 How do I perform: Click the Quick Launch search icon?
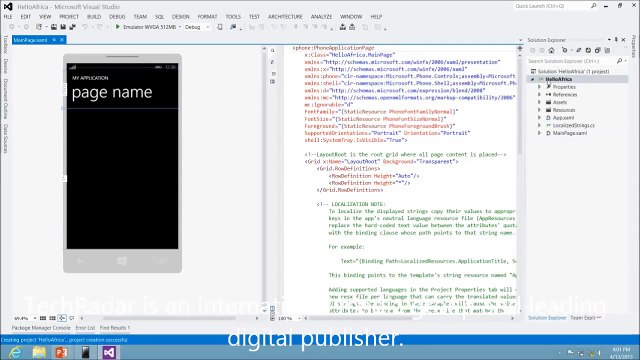tap(593, 6)
